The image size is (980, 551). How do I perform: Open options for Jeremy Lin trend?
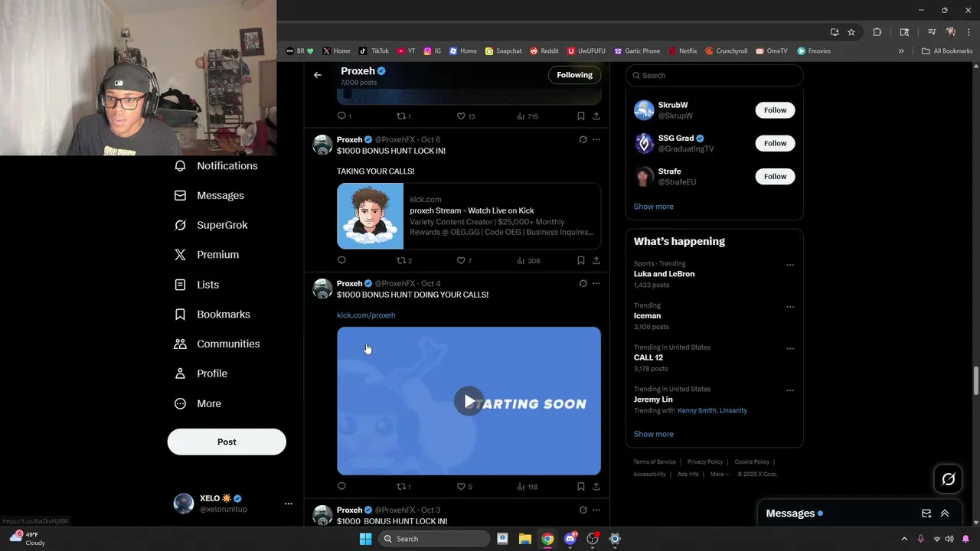coord(789,390)
